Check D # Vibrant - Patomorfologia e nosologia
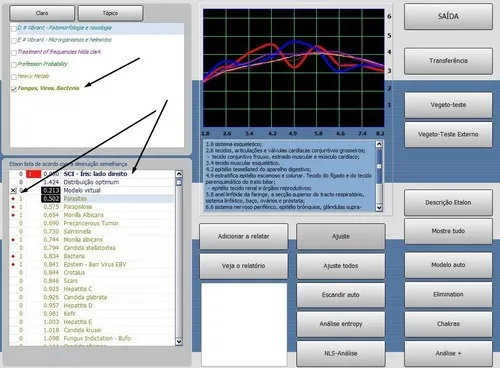Image resolution: width=500 pixels, height=368 pixels. (x=14, y=29)
